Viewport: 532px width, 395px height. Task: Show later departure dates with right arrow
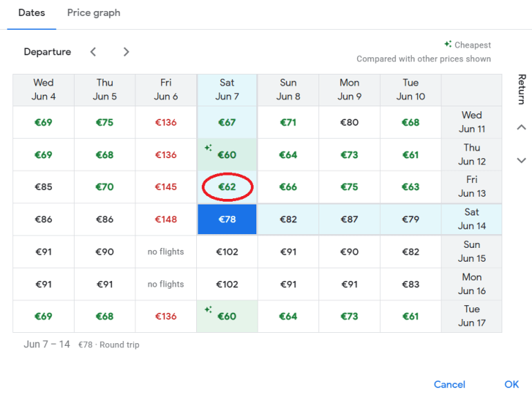click(x=126, y=52)
